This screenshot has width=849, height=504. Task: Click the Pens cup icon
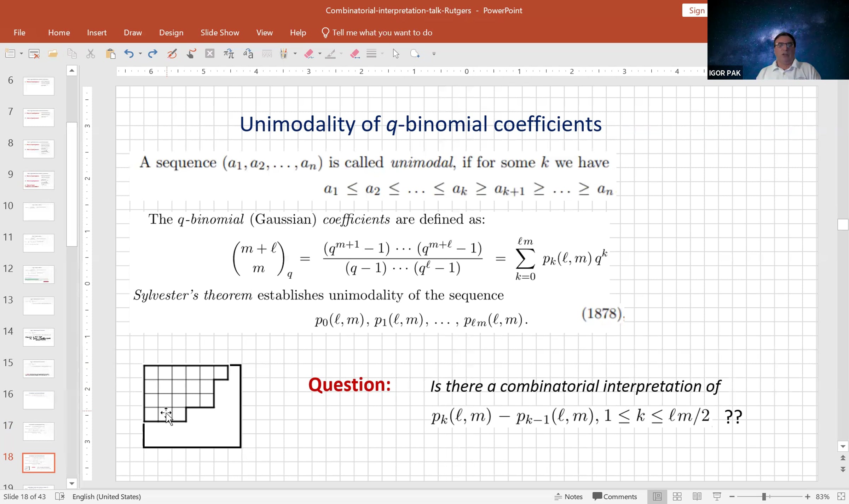284,54
